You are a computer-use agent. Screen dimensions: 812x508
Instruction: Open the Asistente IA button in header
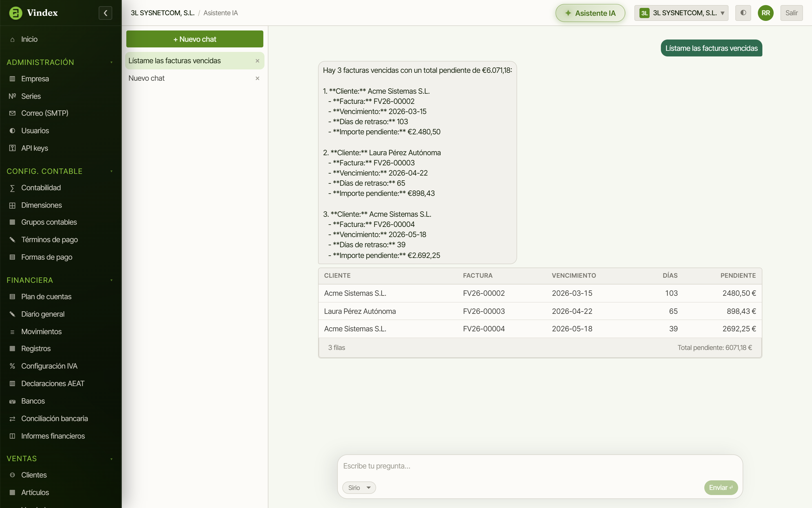pos(590,13)
